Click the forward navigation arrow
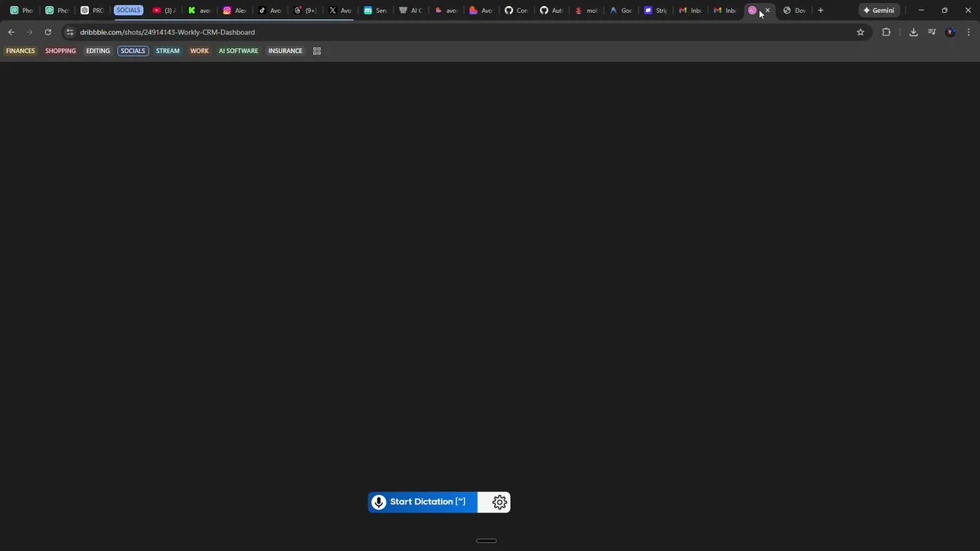 coord(29,32)
